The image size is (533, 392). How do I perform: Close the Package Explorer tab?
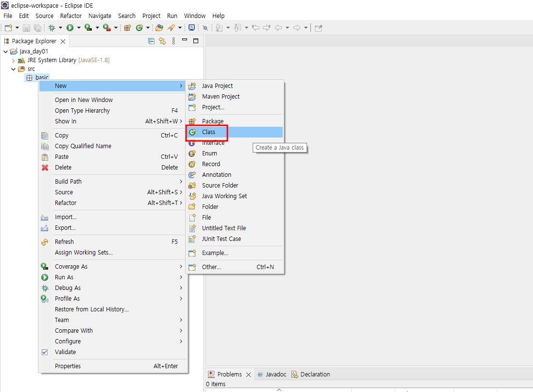click(x=63, y=41)
